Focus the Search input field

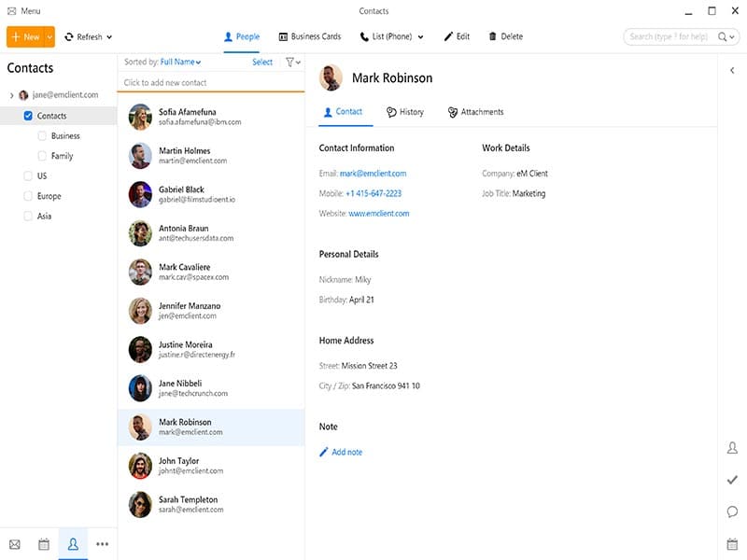[669, 36]
